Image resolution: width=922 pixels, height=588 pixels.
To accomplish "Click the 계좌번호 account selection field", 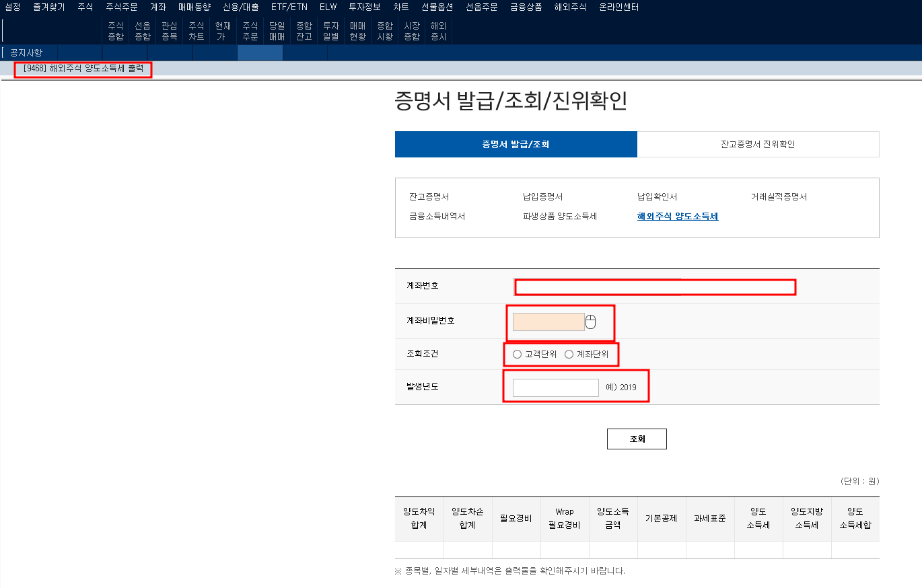I will pos(655,287).
